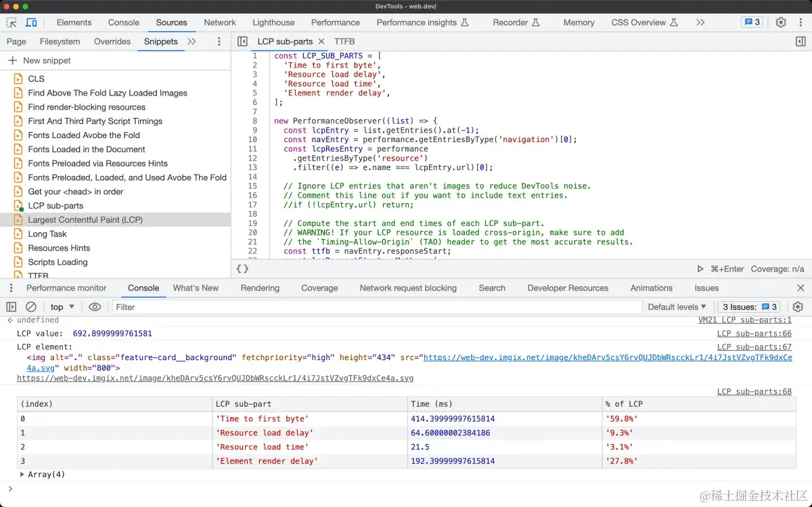The width and height of the screenshot is (812, 507).
Task: Run the snippet with the play icon
Action: point(700,269)
